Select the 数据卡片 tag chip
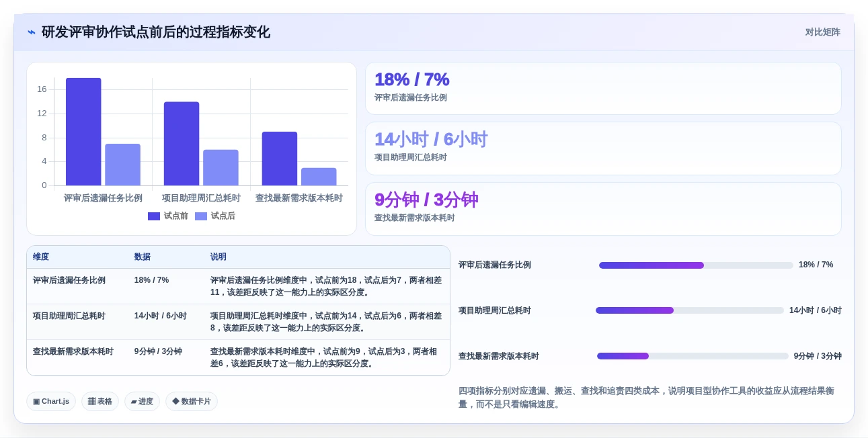Image resolution: width=868 pixels, height=438 pixels. [192, 402]
